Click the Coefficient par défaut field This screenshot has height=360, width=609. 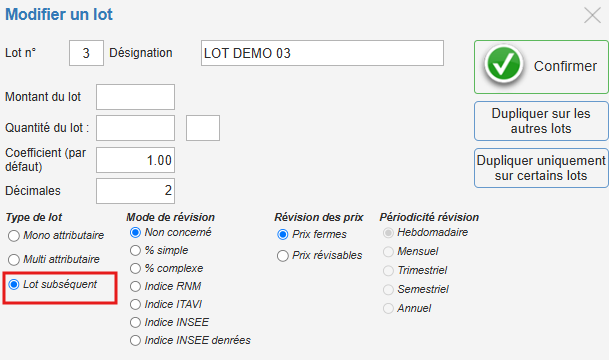pyautogui.click(x=136, y=160)
